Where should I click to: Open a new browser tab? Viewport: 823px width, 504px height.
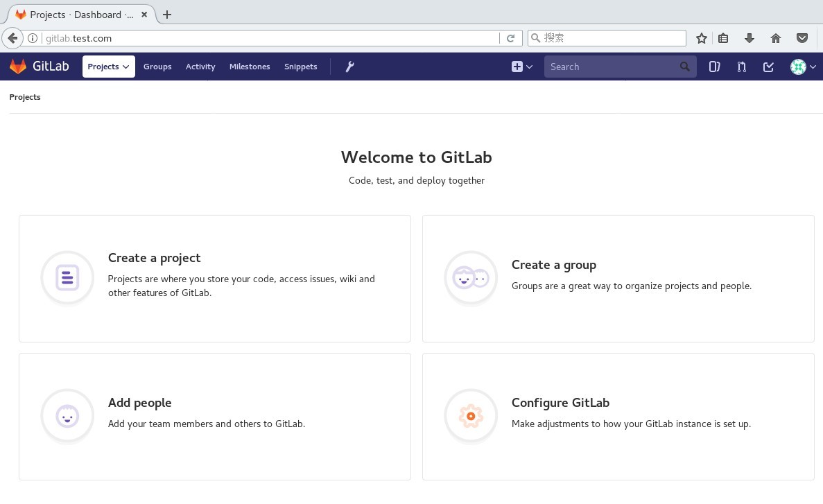pos(167,15)
